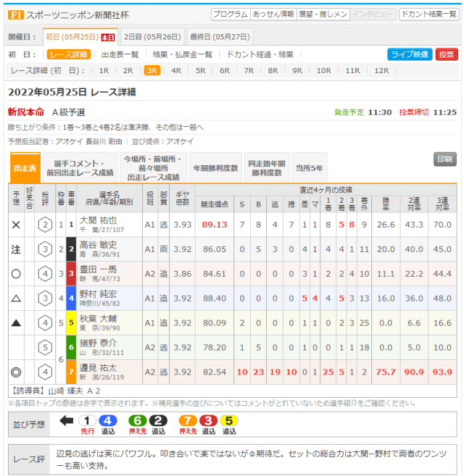Switch to 今場所・前場所・前々場所 出走レース成績 tab
Viewport: 464px width, 476px height.
pyautogui.click(x=154, y=168)
